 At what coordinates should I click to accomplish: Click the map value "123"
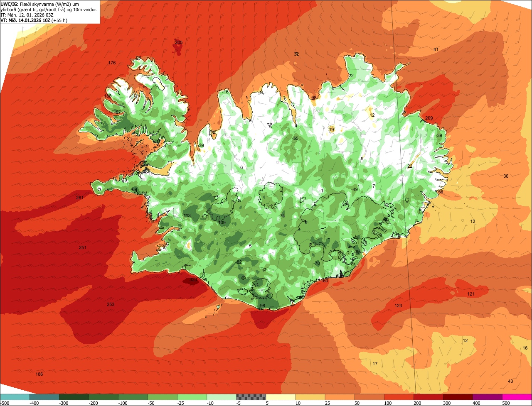pyautogui.click(x=398, y=306)
